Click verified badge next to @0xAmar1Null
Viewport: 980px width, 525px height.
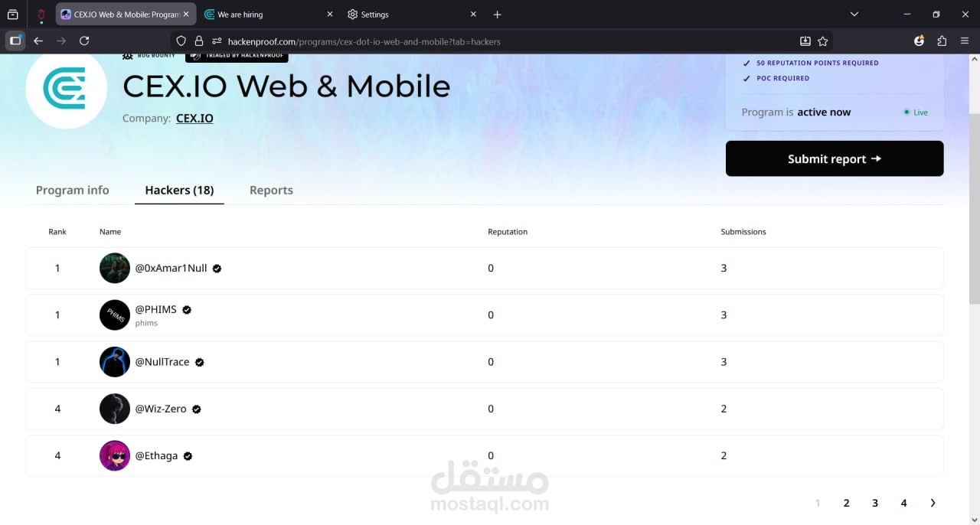pos(217,269)
